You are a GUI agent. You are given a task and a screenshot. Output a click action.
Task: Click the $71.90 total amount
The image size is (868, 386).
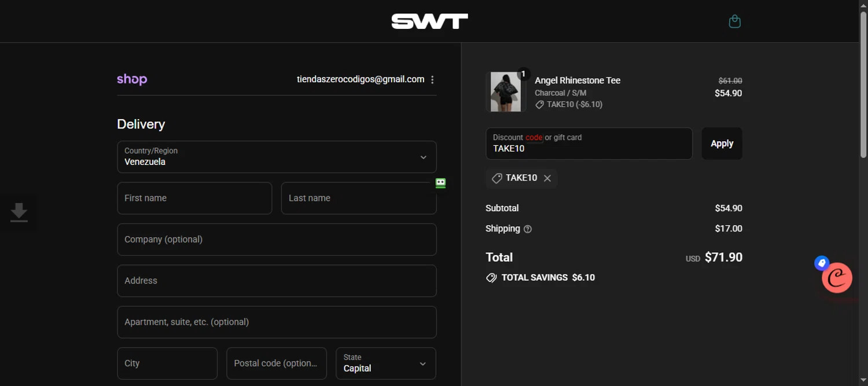pos(723,258)
